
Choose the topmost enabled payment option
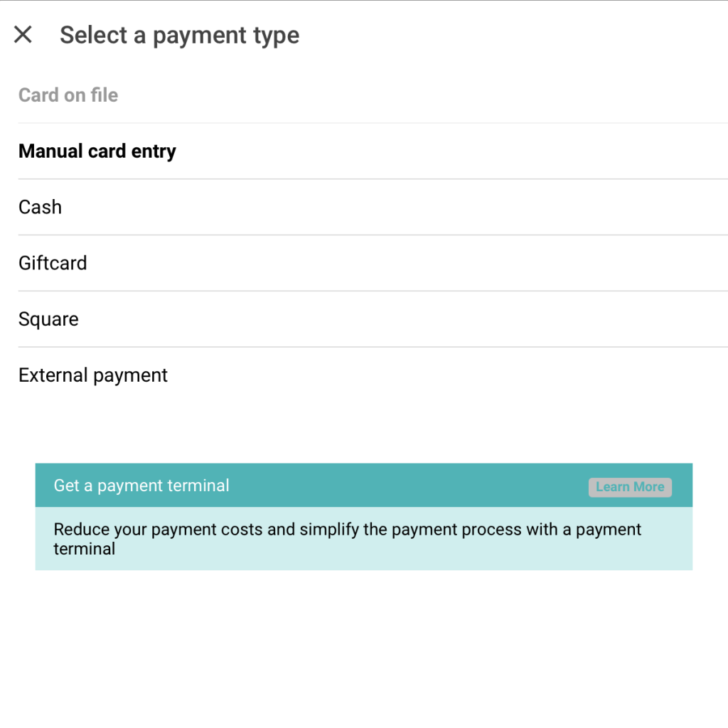point(97,151)
